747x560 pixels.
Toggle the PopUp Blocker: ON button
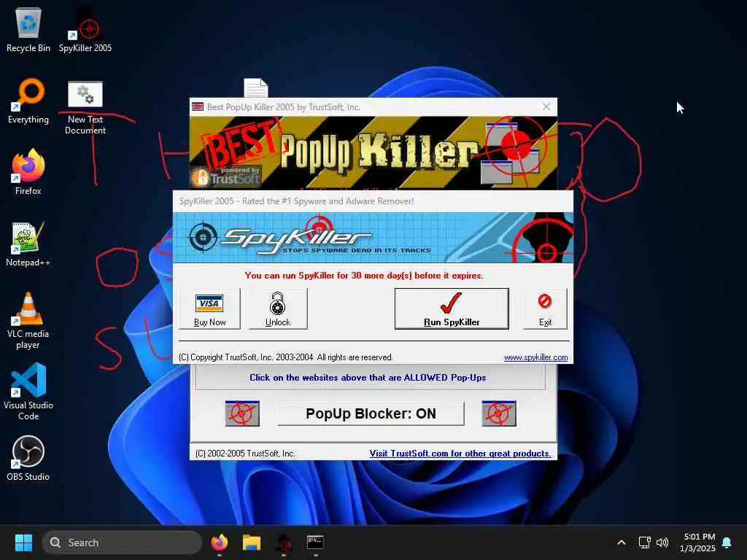[371, 413]
